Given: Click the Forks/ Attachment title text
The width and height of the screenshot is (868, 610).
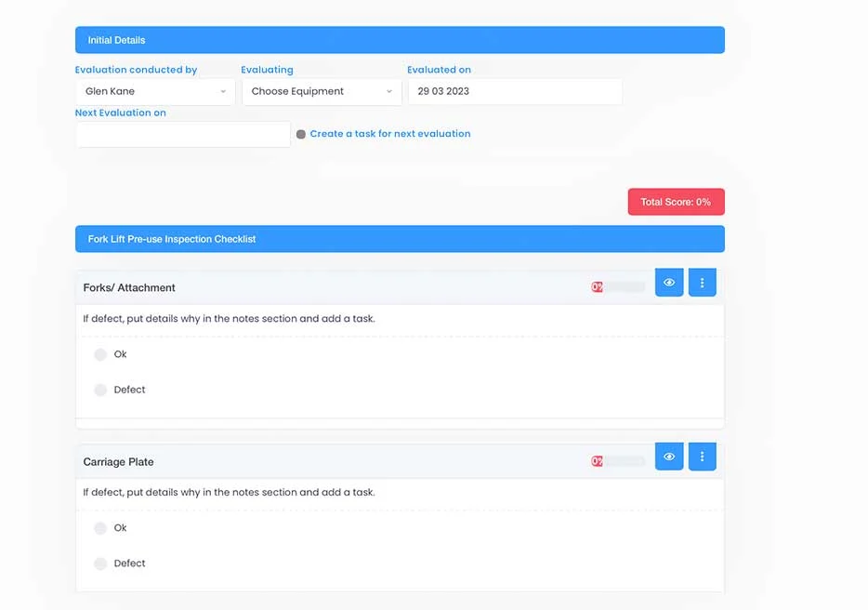Looking at the screenshot, I should tap(129, 287).
